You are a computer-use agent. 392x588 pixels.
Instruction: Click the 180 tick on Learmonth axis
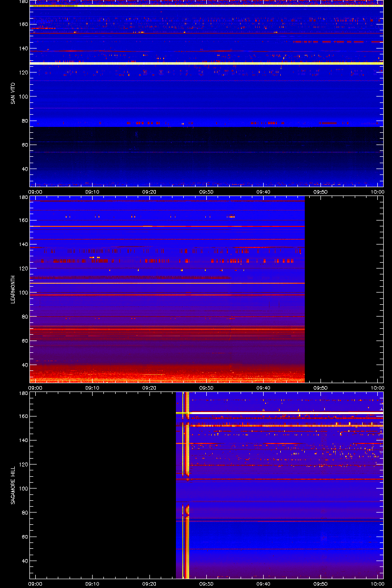tap(23, 197)
